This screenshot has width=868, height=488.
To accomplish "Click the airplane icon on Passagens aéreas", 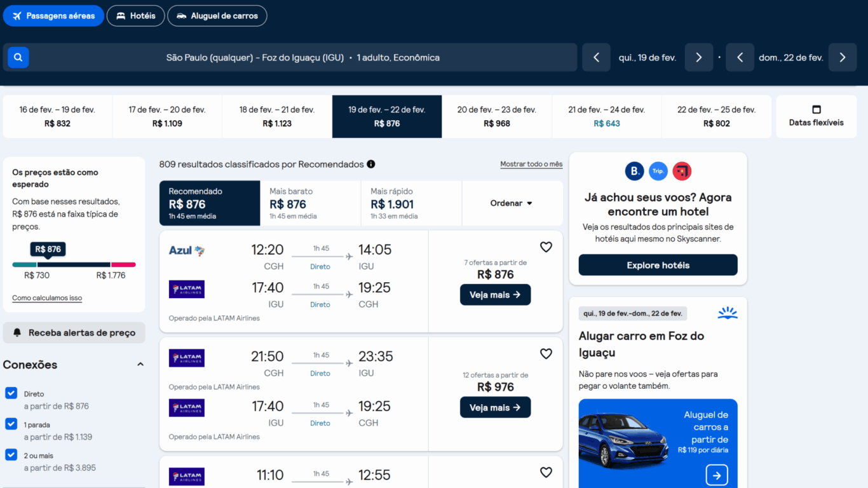I will pyautogui.click(x=17, y=15).
